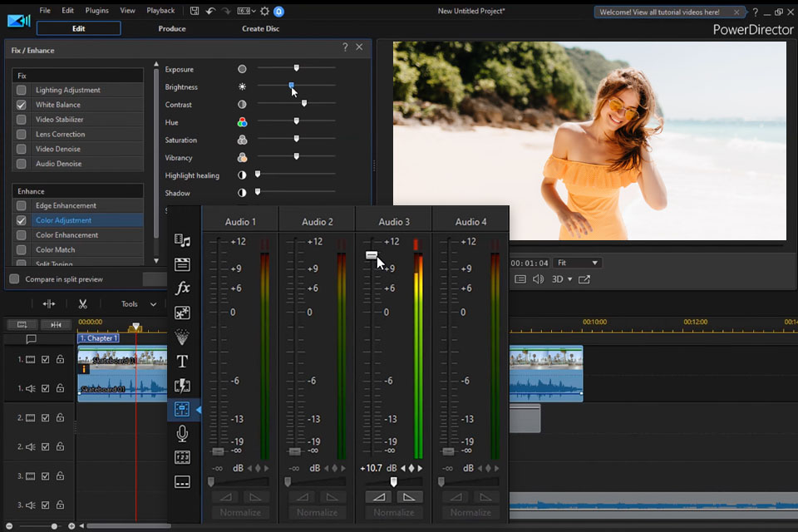The image size is (798, 532).
Task: Open the Fit preview zoom dropdown
Action: (x=577, y=263)
